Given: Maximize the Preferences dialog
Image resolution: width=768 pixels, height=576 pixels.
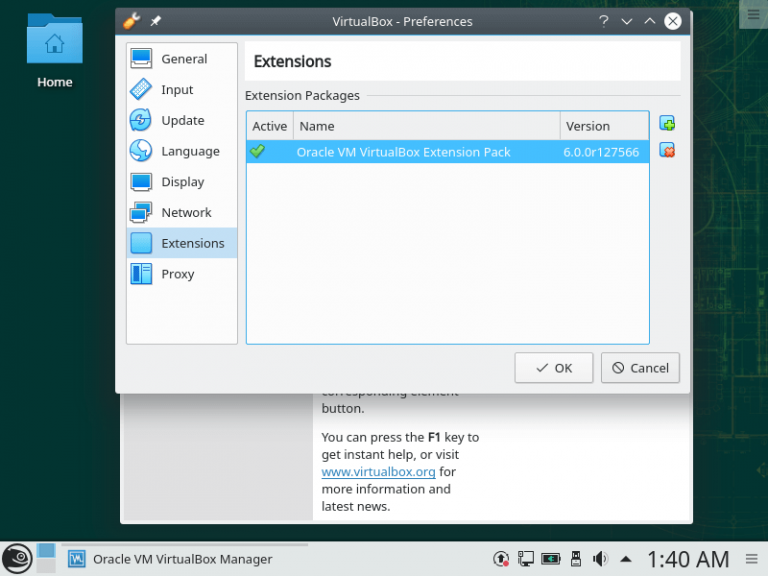Looking at the screenshot, I should point(649,21).
